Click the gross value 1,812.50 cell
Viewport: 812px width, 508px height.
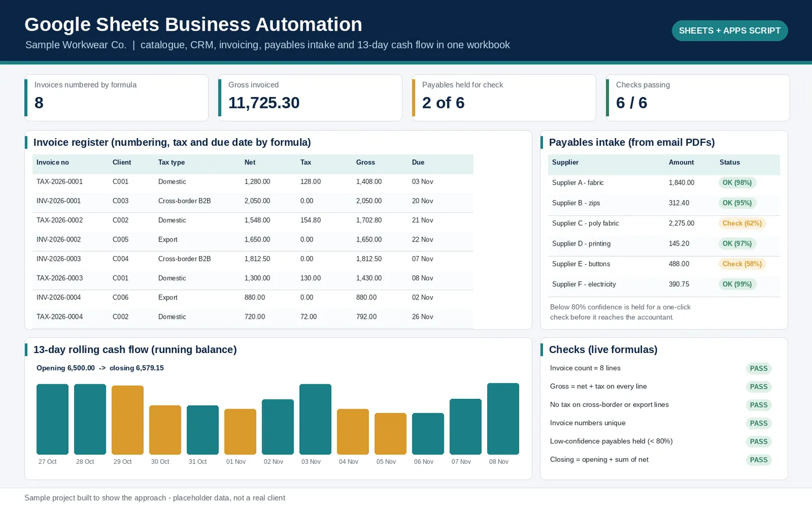pyautogui.click(x=369, y=259)
